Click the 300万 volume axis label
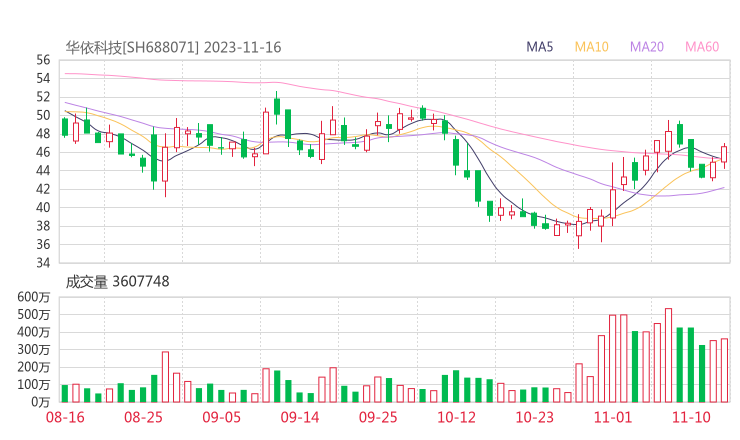Screen dimensions: 740x440 tap(34, 349)
